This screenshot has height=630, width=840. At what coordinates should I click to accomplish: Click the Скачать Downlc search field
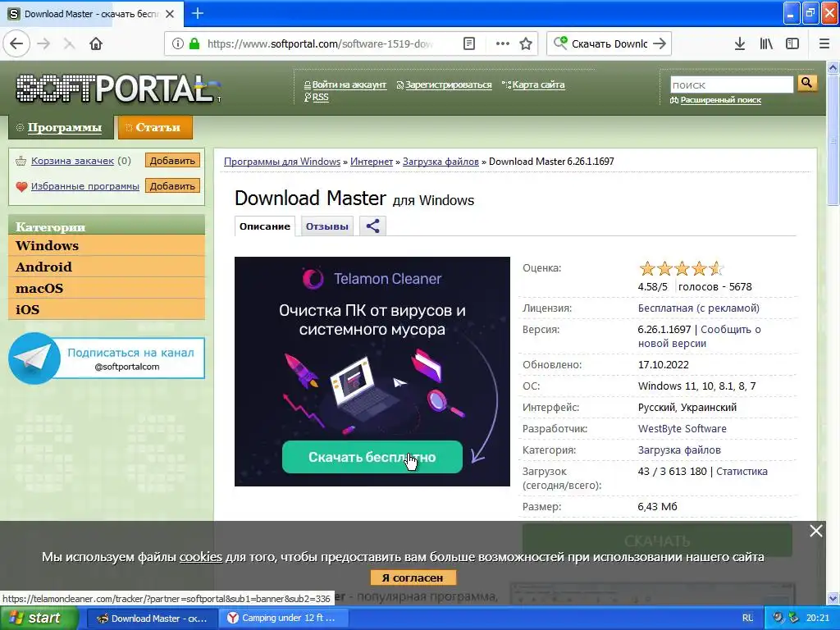pos(609,44)
